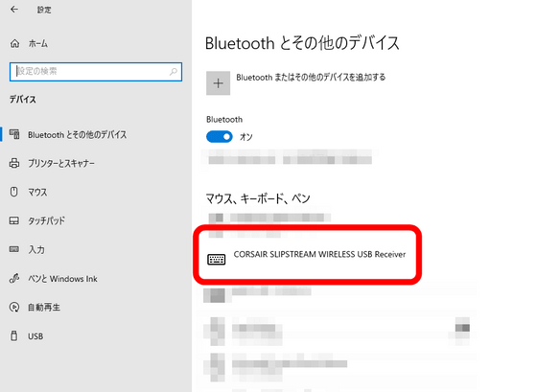Click the mouse icon in sidebar
The height and width of the screenshot is (392, 537).
pos(13,192)
